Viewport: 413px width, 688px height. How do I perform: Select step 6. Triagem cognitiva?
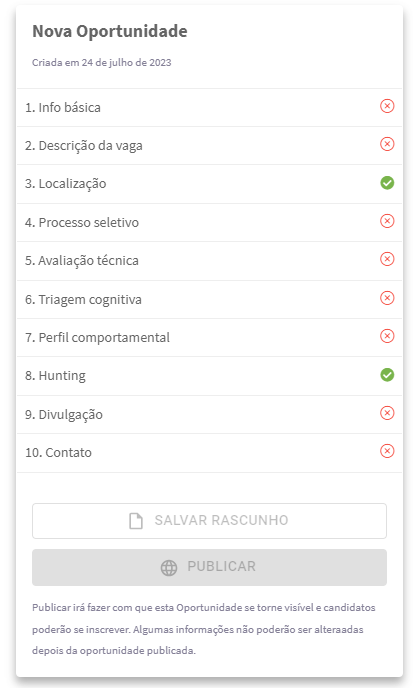click(209, 300)
